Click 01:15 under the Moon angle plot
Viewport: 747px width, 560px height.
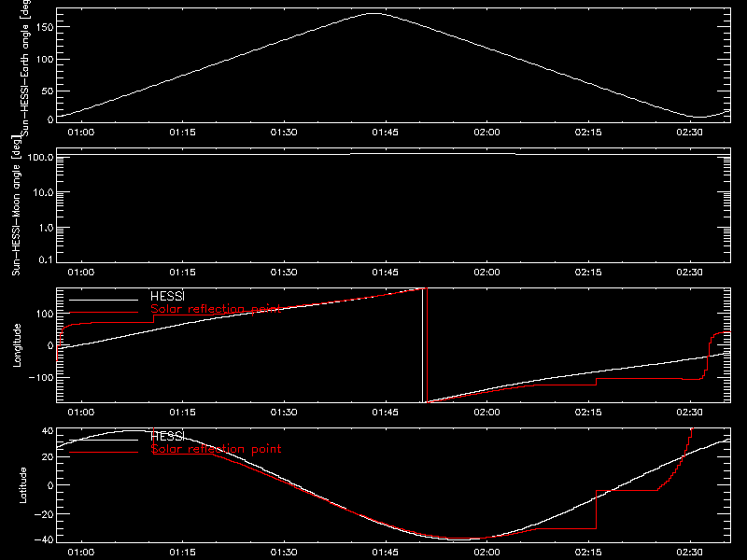182,273
